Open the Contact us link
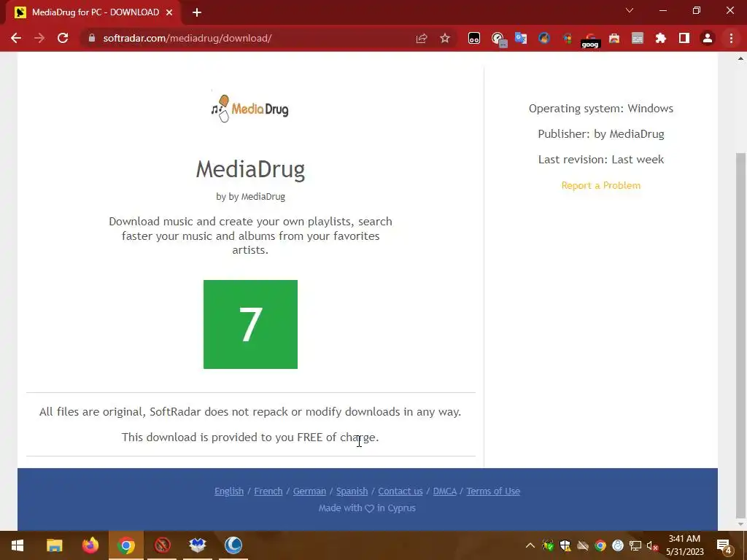 tap(400, 491)
